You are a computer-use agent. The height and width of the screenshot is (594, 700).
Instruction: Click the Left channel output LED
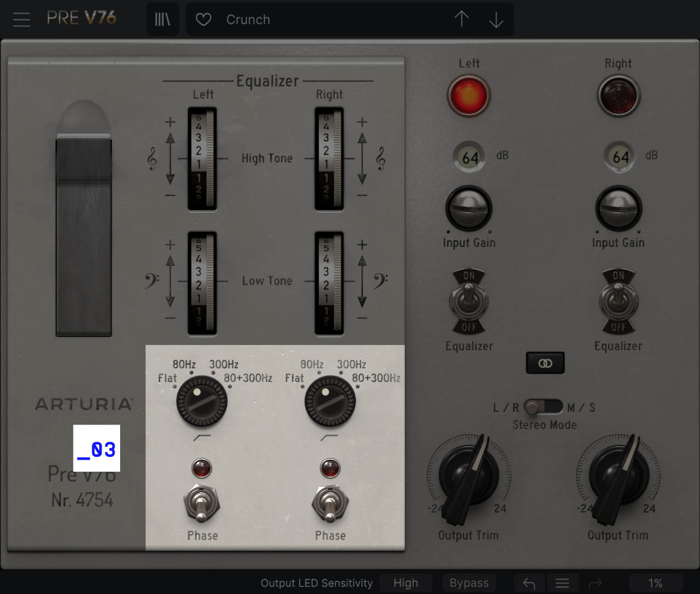point(468,95)
